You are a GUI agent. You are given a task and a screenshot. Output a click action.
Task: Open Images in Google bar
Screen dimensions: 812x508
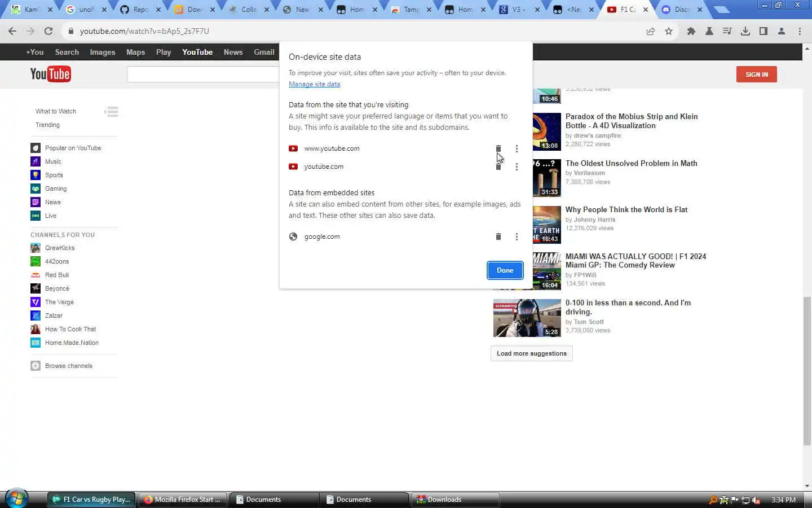pos(102,52)
